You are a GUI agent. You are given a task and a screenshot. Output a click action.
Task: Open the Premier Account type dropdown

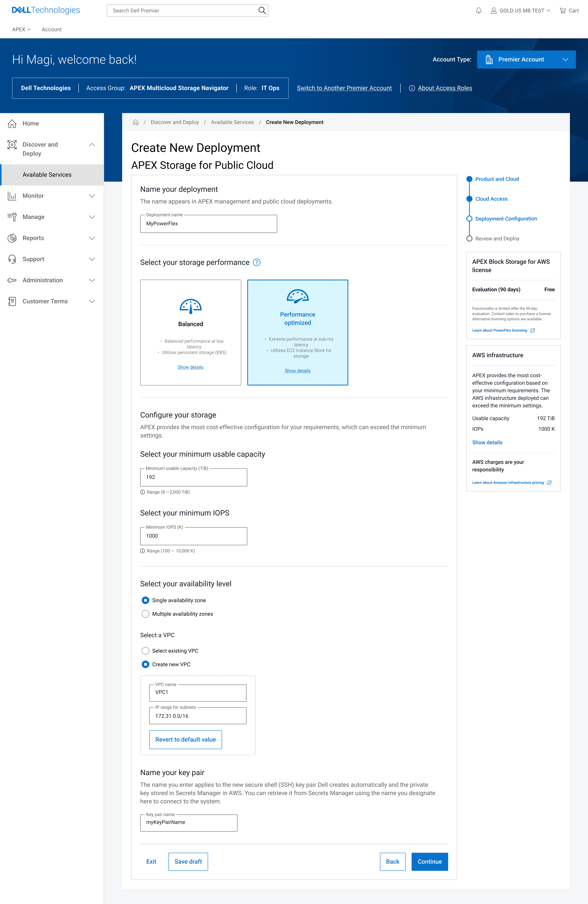[526, 60]
